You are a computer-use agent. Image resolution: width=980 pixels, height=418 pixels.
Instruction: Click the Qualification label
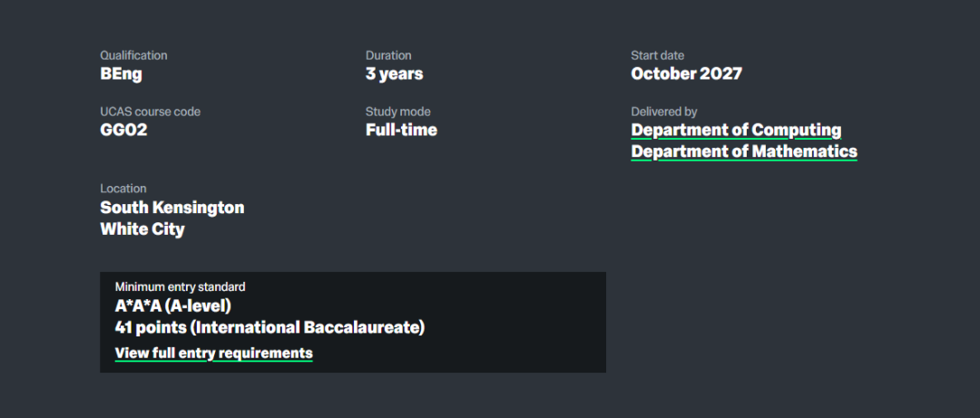[x=133, y=55]
